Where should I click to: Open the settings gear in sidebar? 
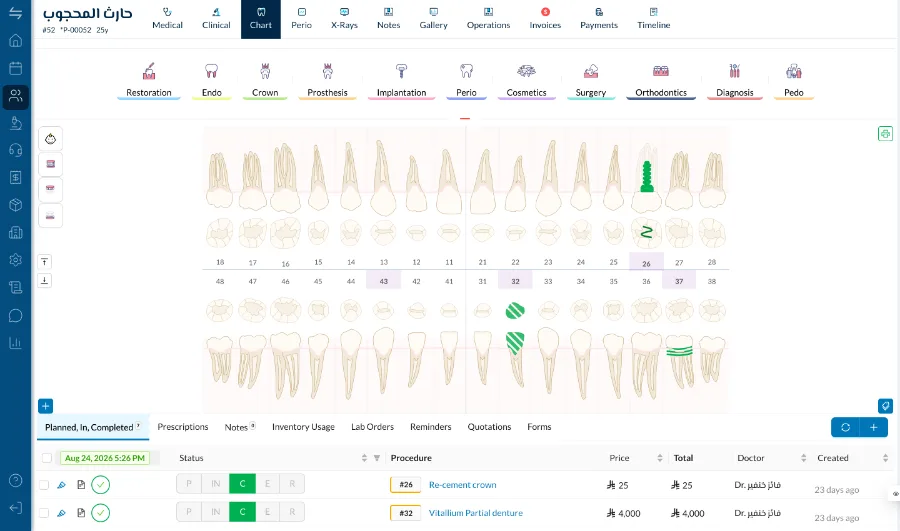15,260
